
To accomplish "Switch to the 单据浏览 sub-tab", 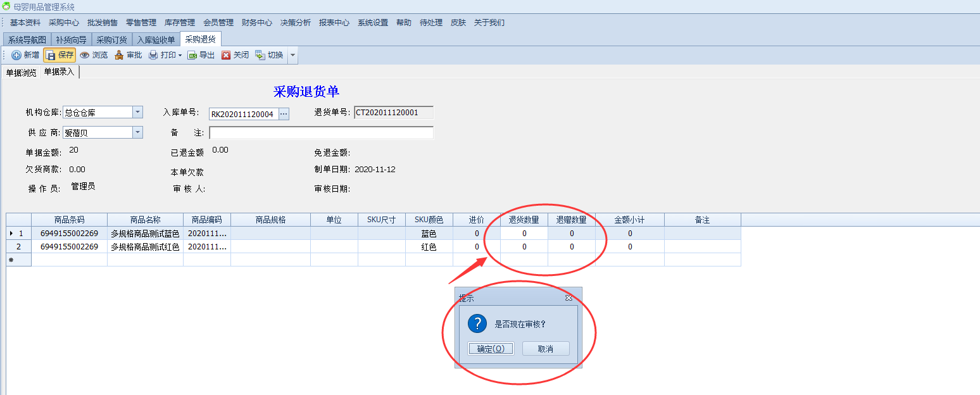I will [x=21, y=72].
